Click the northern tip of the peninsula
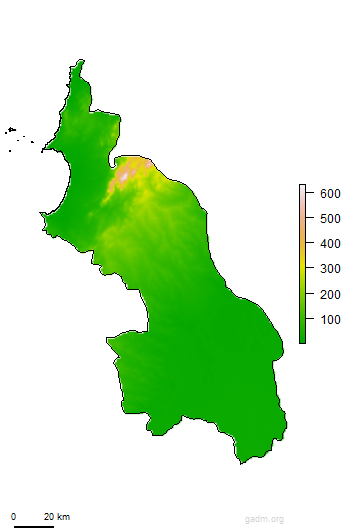Viewport: 361px width, 528px height. (81, 62)
